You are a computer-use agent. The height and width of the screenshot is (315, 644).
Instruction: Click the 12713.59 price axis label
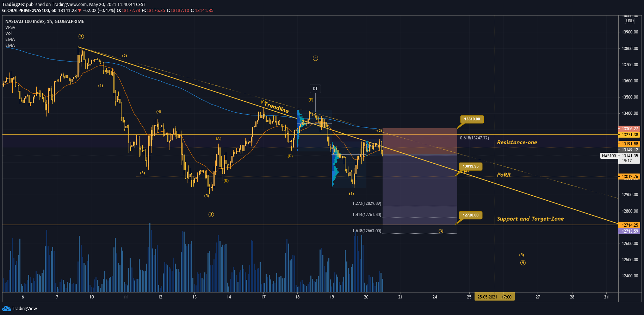(x=630, y=231)
